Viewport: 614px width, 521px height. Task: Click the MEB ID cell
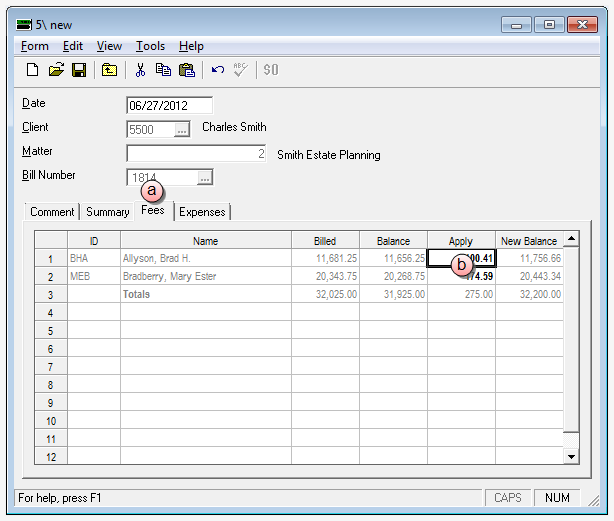click(x=94, y=276)
